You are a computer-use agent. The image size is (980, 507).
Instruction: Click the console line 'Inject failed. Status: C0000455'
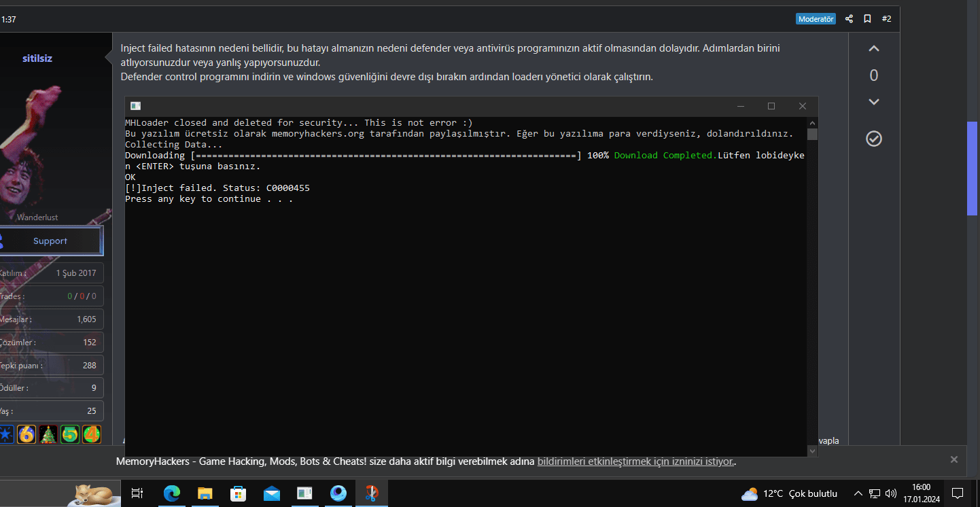[x=217, y=188]
